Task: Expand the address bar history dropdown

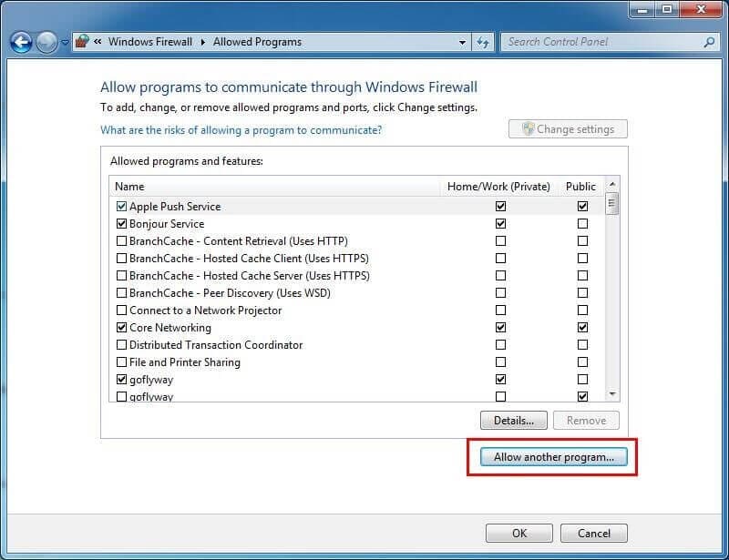Action: (462, 42)
